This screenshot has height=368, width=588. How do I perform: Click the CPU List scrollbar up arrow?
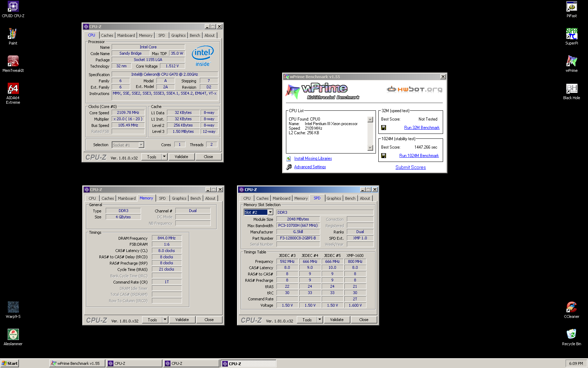[x=370, y=120]
